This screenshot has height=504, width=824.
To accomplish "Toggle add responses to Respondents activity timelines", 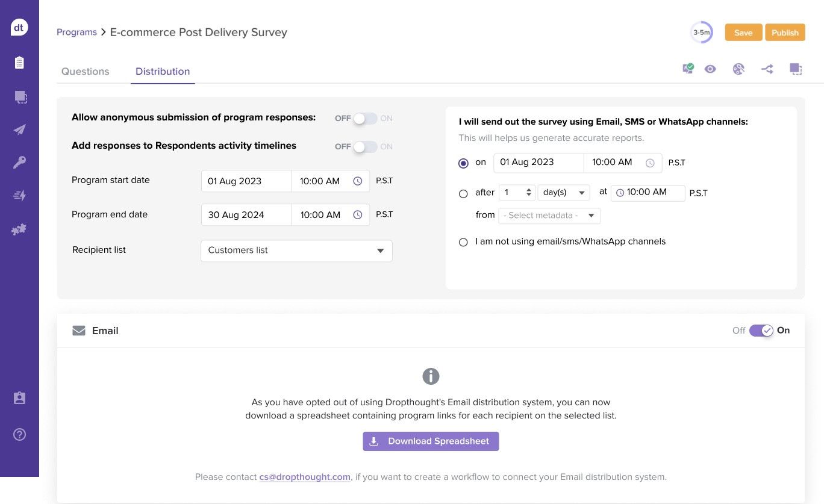I will [x=364, y=147].
